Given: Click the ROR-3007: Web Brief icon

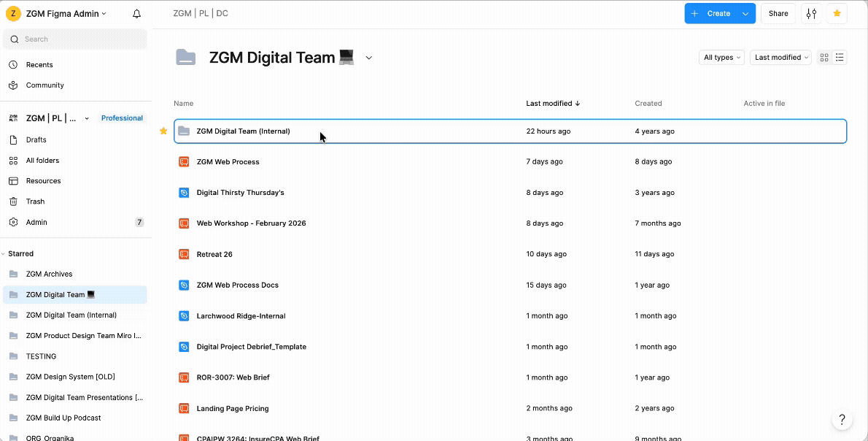Looking at the screenshot, I should (185, 377).
